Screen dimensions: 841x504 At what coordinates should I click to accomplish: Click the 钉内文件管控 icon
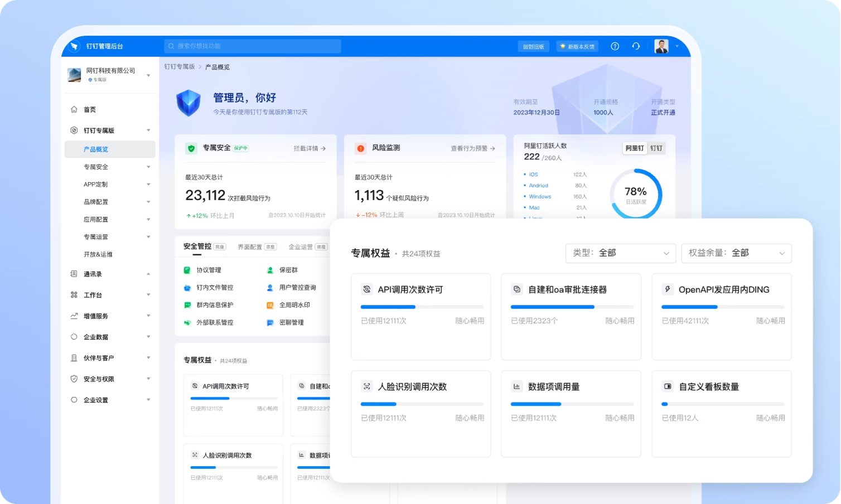tap(187, 288)
